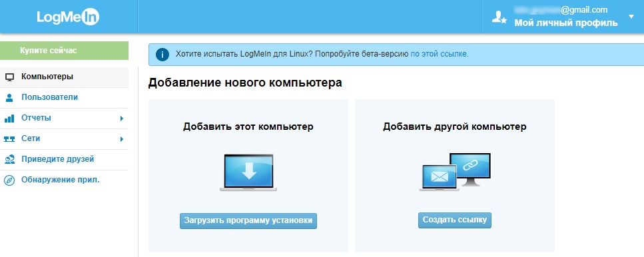Click the profile avatar star icon

click(x=499, y=17)
